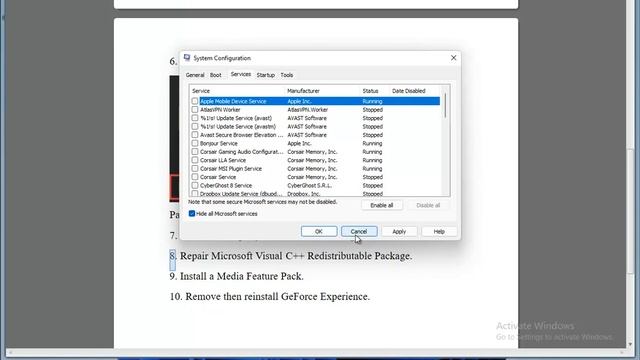
Task: Enable Avast Secure Browser Elevation checkbox
Action: point(195,135)
